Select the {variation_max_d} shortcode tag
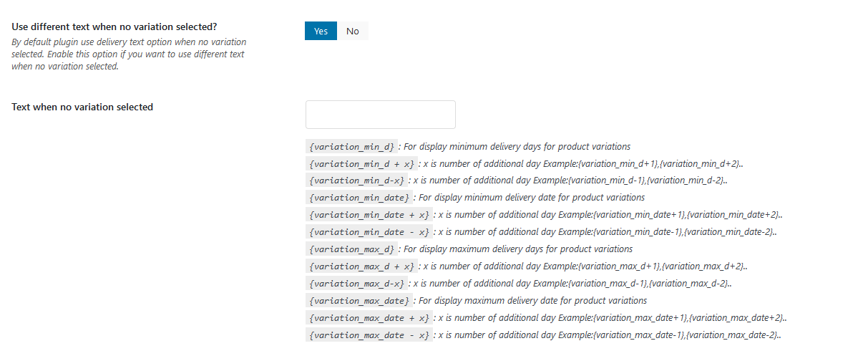 click(351, 249)
